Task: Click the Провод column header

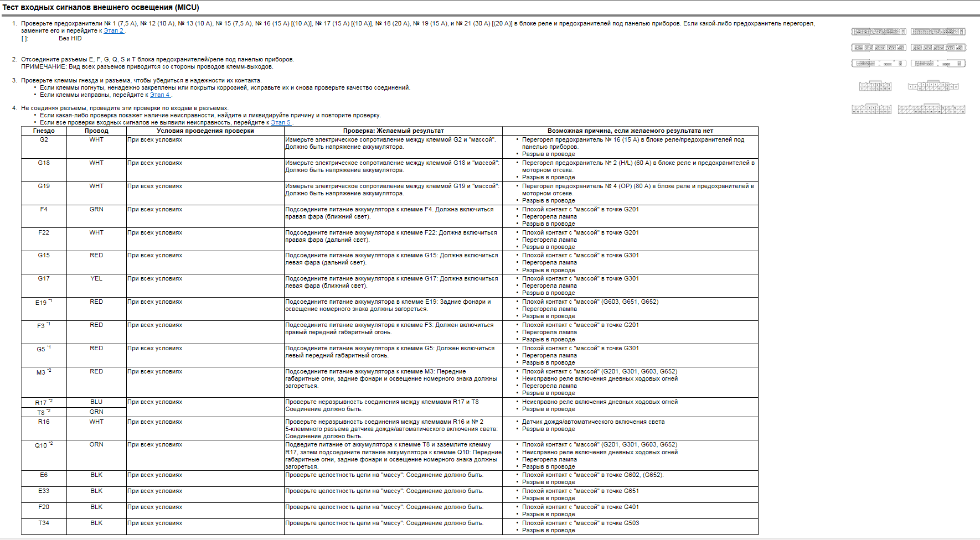Action: pos(96,131)
